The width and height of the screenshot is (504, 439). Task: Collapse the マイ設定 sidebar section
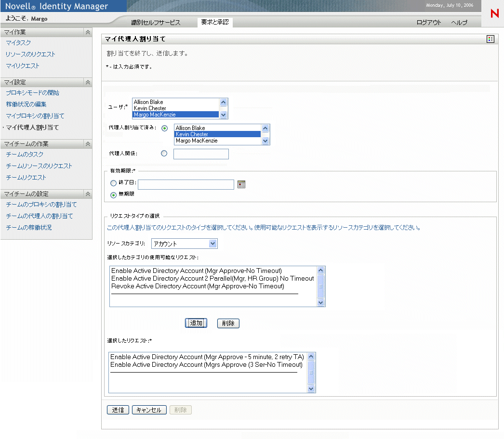88,82
